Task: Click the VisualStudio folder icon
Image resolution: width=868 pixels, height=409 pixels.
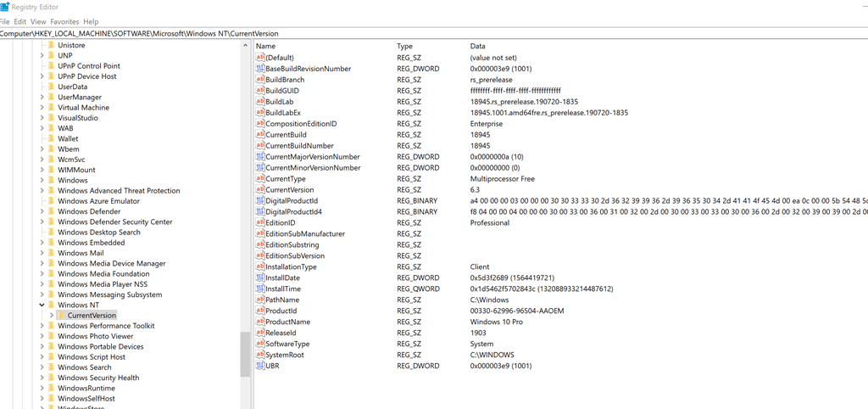Action: point(51,117)
